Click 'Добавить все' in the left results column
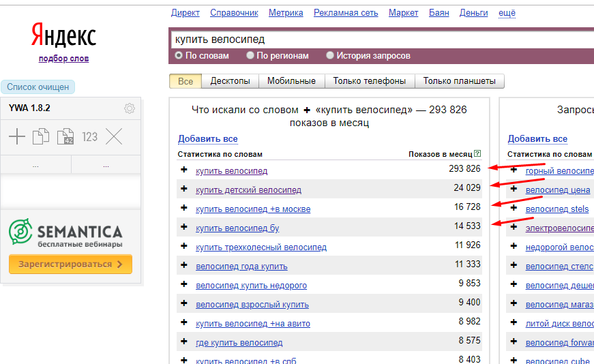This screenshot has width=594, height=364. point(207,139)
